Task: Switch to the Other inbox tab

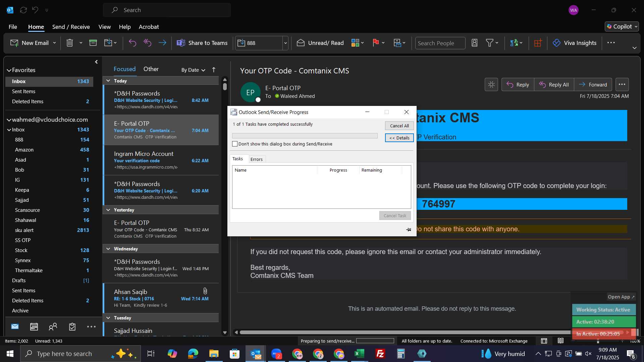Action: (151, 69)
